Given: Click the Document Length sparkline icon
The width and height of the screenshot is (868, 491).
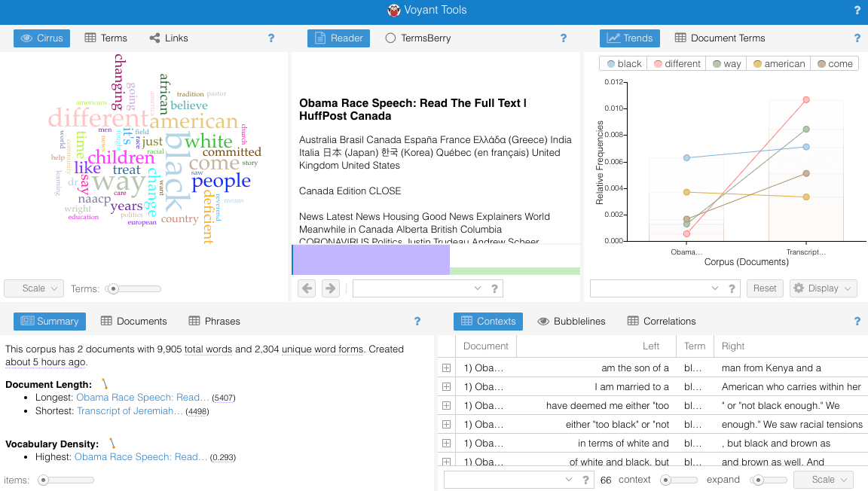Looking at the screenshot, I should tap(105, 384).
